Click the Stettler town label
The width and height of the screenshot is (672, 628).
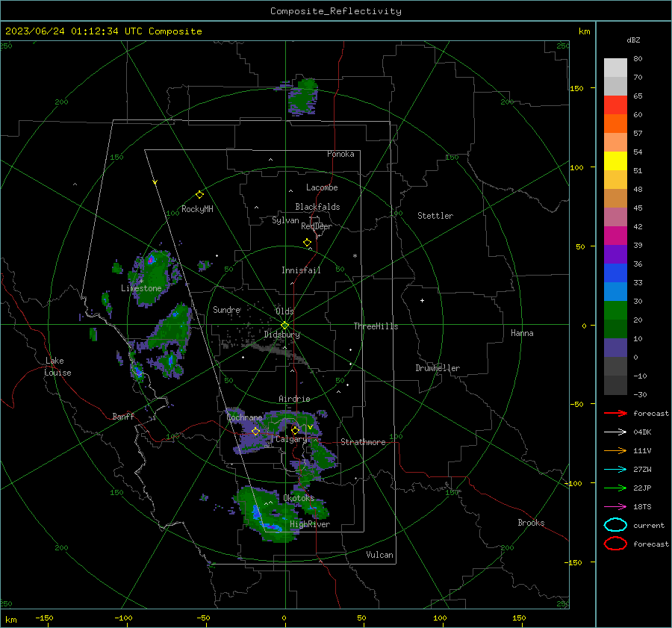tap(435, 216)
